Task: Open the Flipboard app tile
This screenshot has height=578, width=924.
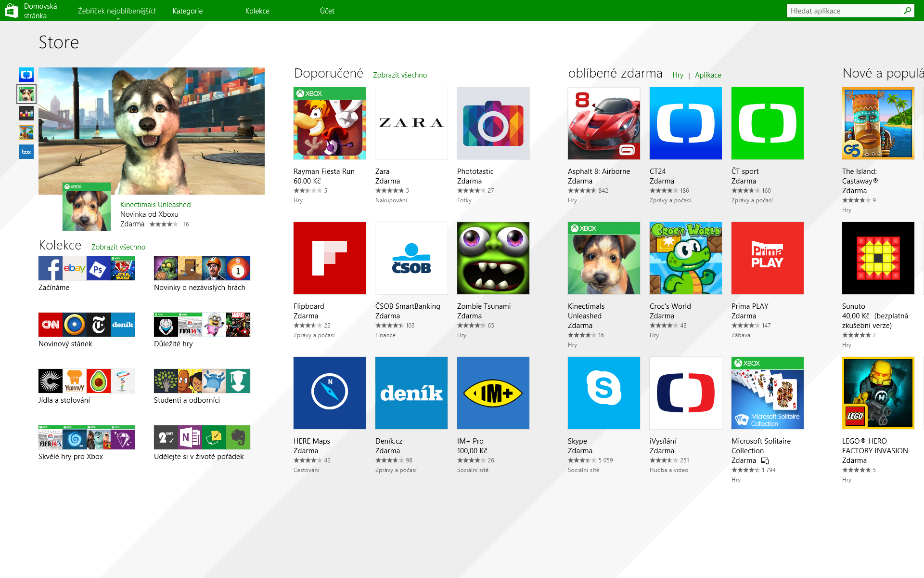Action: click(x=330, y=258)
